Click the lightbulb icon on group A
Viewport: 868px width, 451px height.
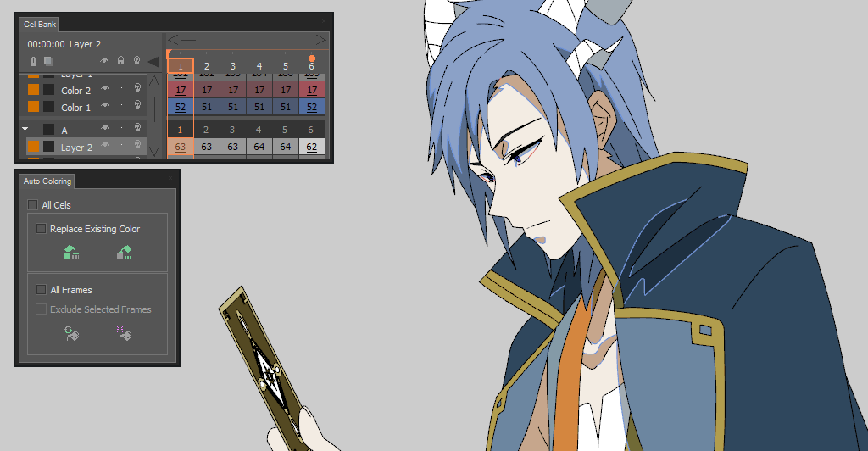[138, 128]
